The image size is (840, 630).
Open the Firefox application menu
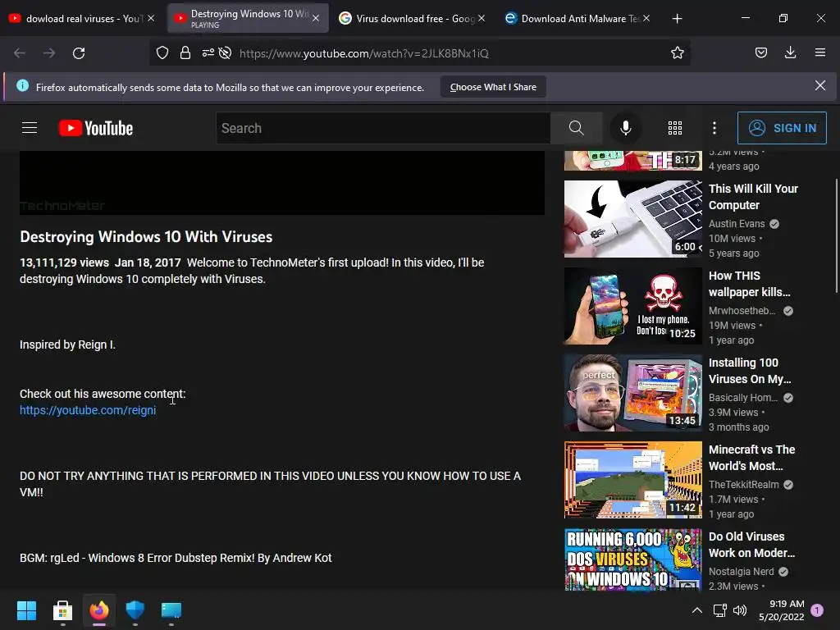pos(820,53)
